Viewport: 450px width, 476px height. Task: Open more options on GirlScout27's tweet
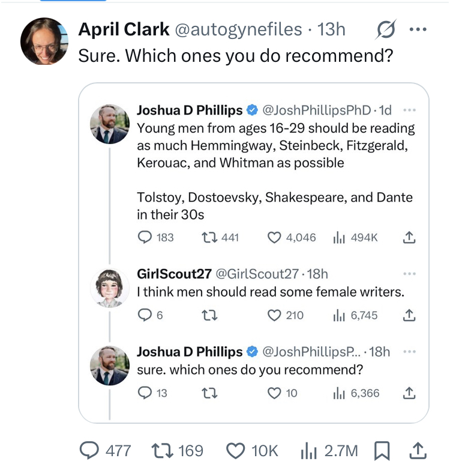[x=409, y=274]
